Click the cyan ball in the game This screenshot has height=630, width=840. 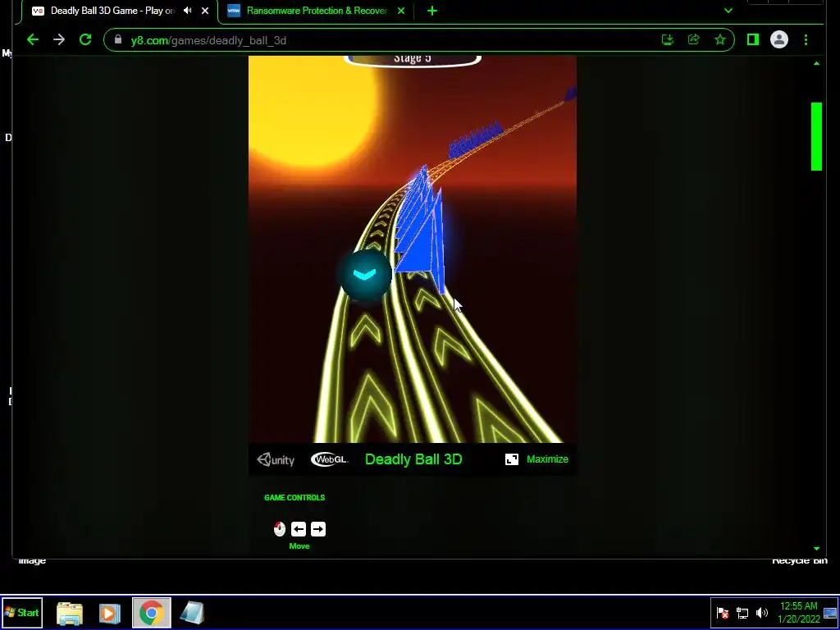(x=365, y=275)
